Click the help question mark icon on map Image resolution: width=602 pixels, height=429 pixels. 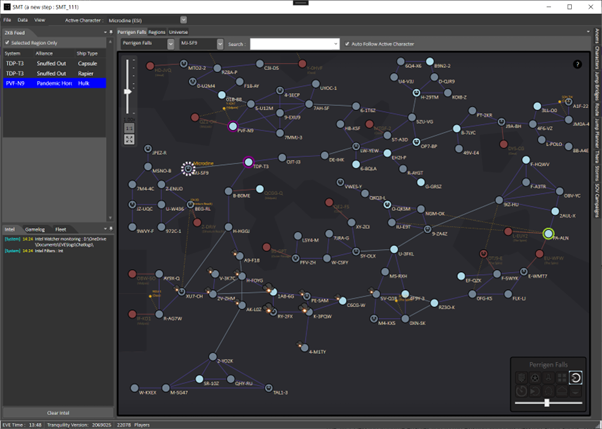[578, 64]
